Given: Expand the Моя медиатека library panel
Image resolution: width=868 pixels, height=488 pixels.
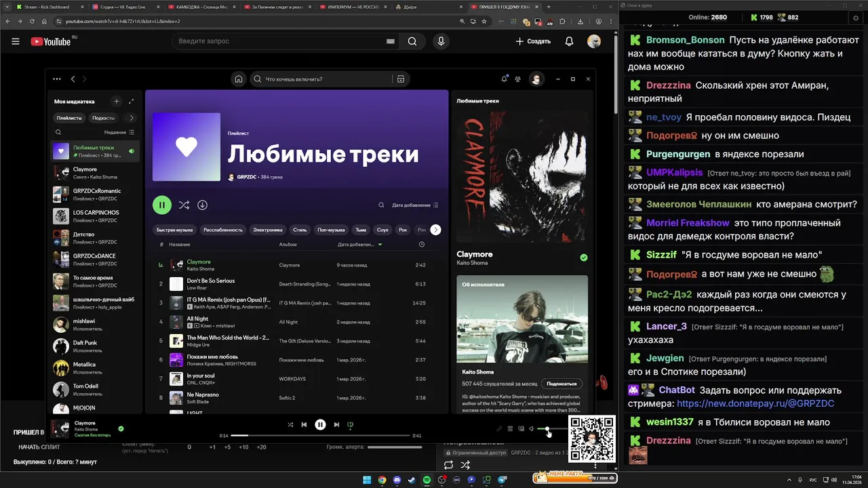Looking at the screenshot, I should coord(131,101).
